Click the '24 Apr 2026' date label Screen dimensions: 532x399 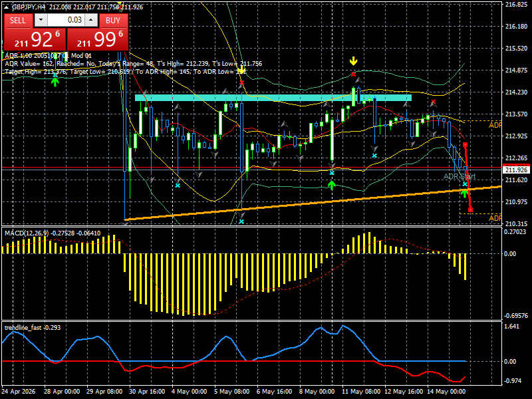click(x=19, y=391)
